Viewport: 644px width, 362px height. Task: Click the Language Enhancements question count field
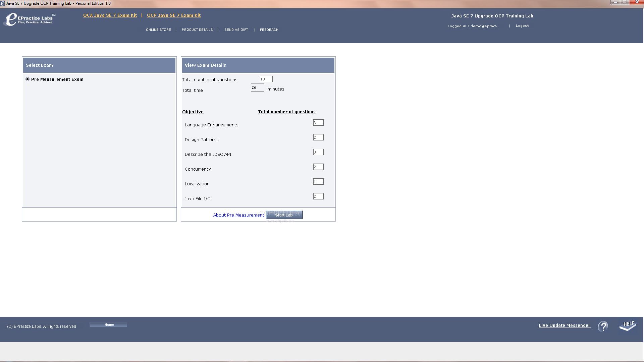[x=318, y=123]
